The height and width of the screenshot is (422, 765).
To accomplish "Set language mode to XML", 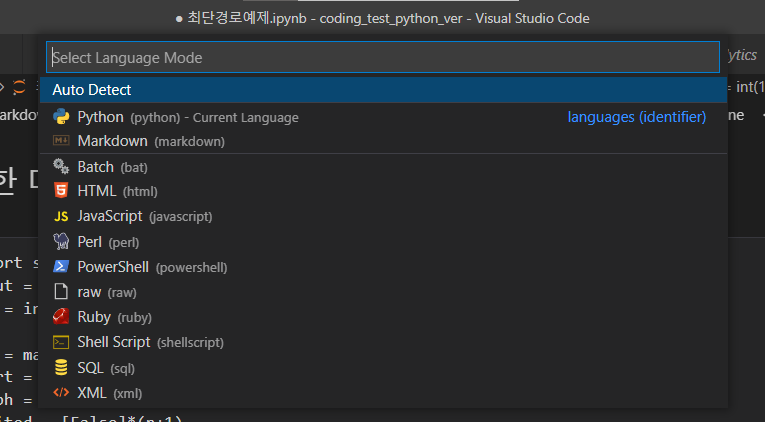I will coord(383,393).
